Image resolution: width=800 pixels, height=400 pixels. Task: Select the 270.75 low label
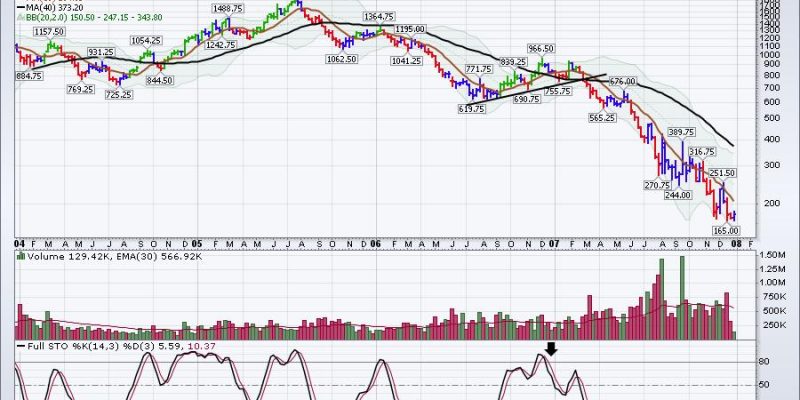[658, 185]
